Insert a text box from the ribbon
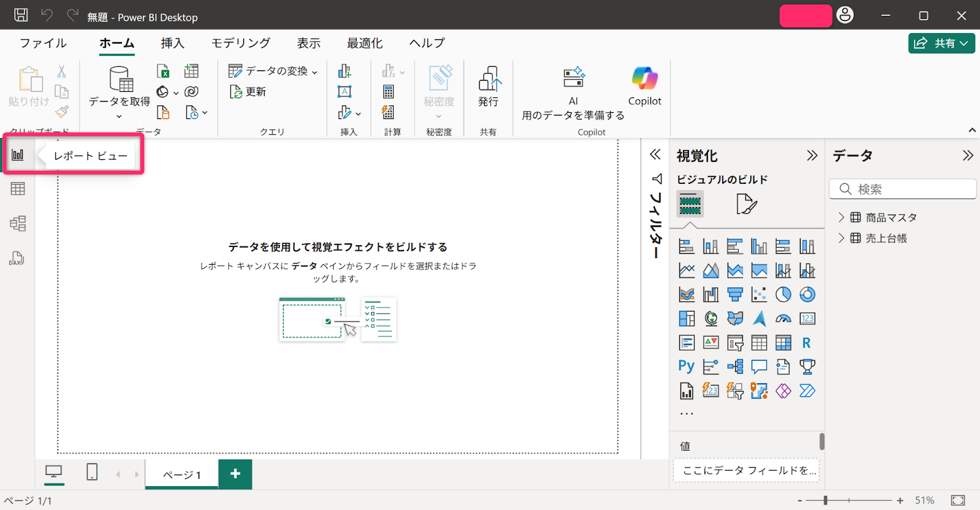Viewport: 980px width, 510px height. click(x=345, y=91)
